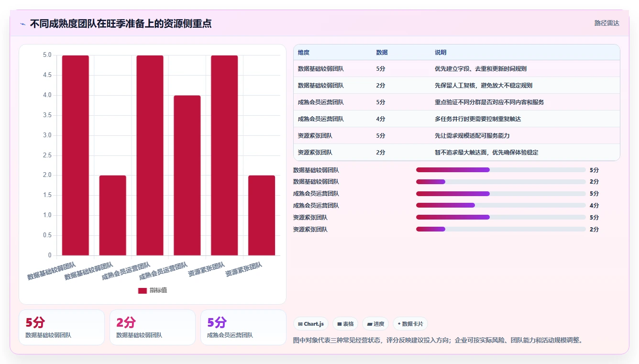Image resolution: width=639 pixels, height=364 pixels.
Task: Click the 5分 progress bar for 成熟会员运营团队
Action: (x=501, y=194)
